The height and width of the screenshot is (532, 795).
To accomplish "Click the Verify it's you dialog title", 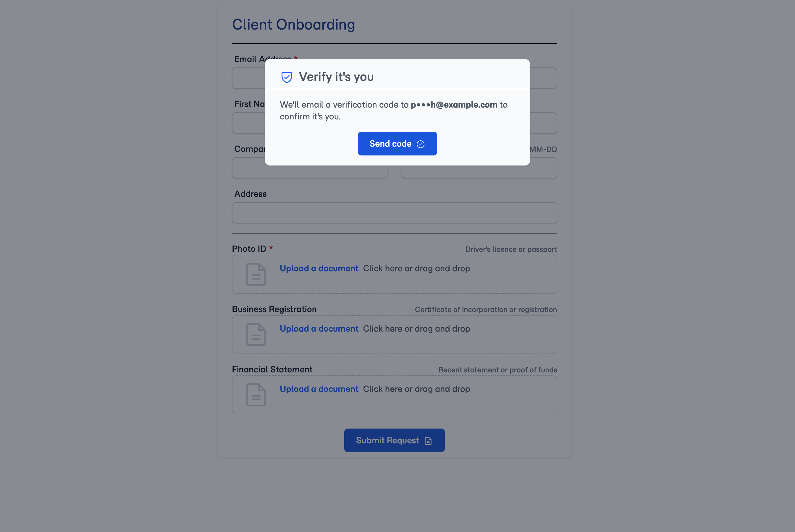I will tap(336, 77).
